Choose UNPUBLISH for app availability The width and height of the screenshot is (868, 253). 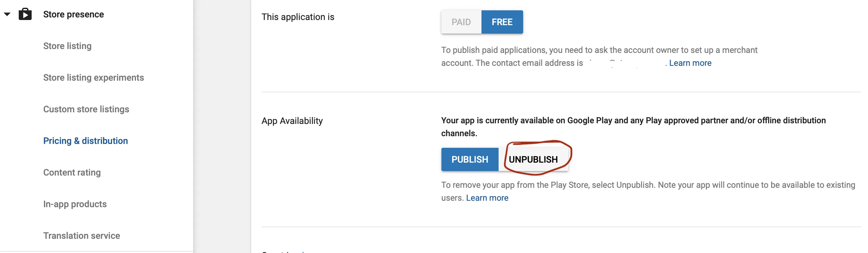click(533, 160)
